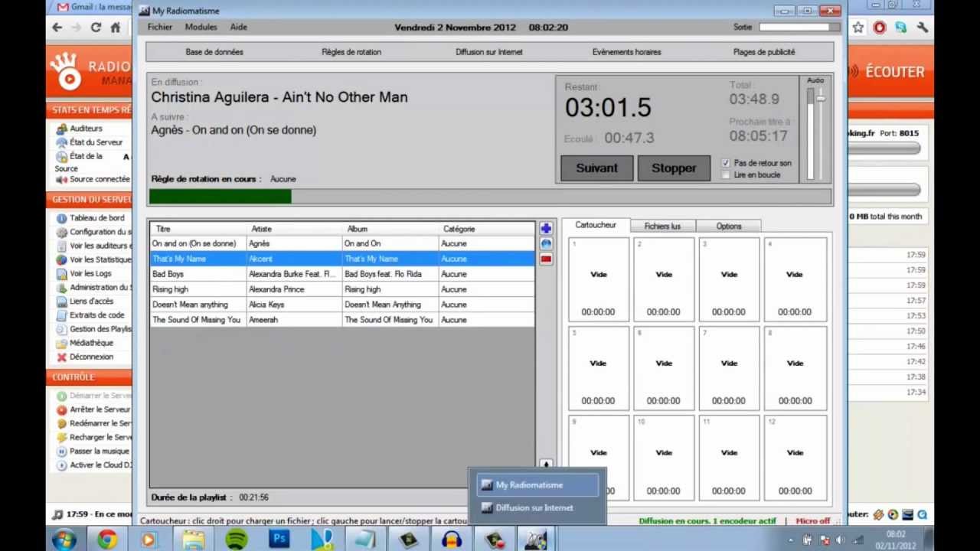Click cartridge slot 6
Image resolution: width=980 pixels, height=551 pixels.
[664, 368]
